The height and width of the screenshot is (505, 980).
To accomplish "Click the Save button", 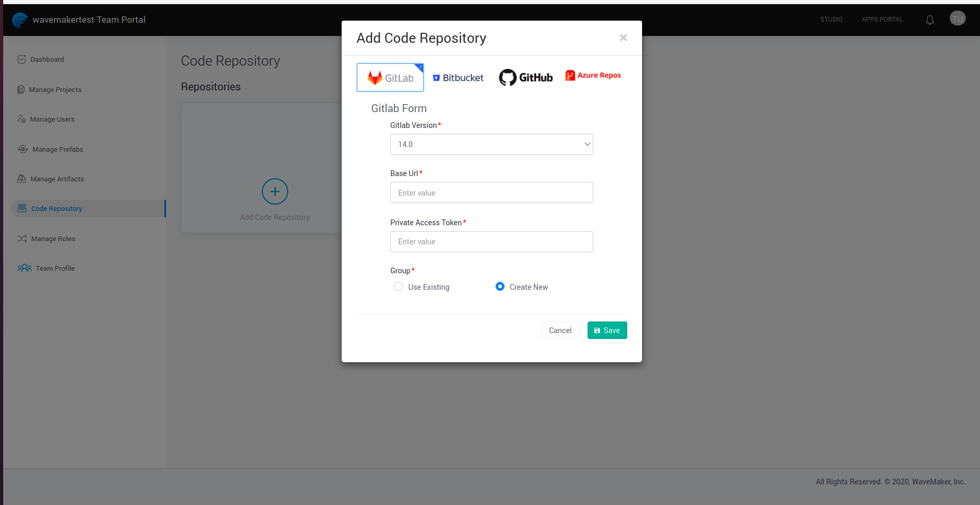I will point(607,330).
